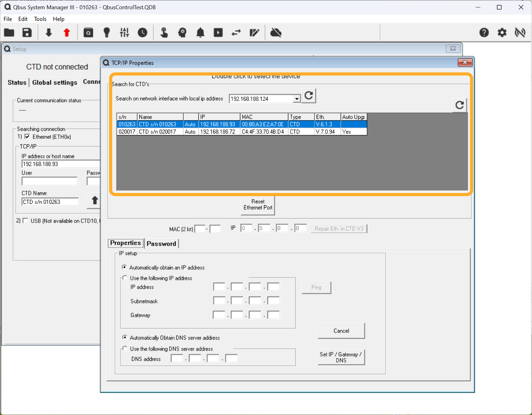Click the swap arrows icon
Screen dimensions: 532x415
click(x=236, y=32)
